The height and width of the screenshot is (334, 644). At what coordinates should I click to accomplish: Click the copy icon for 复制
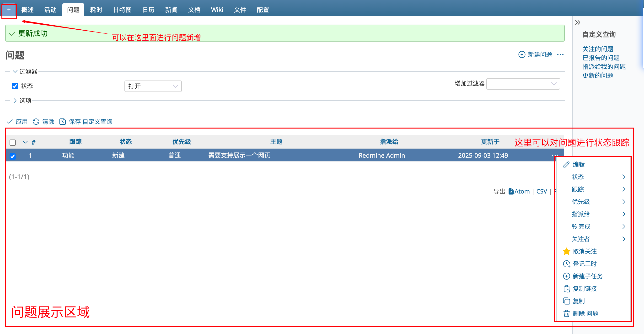pyautogui.click(x=566, y=301)
